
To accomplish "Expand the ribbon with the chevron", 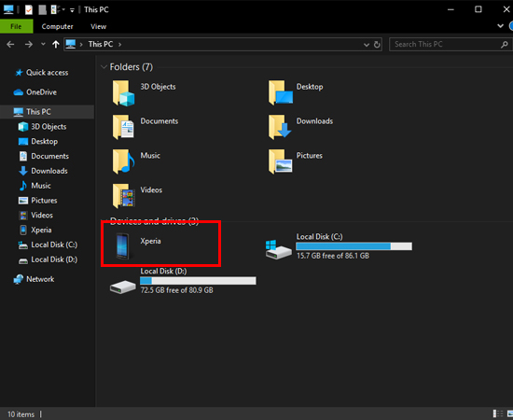I will coord(500,26).
